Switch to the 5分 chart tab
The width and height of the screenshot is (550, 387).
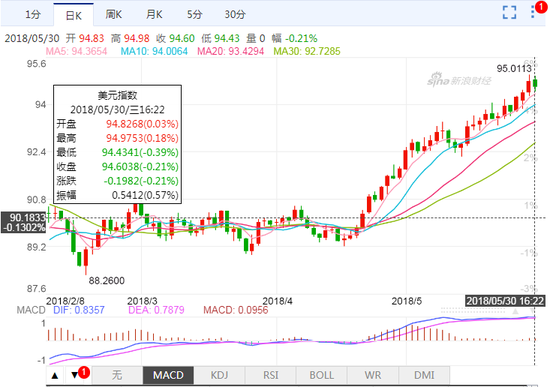click(194, 15)
